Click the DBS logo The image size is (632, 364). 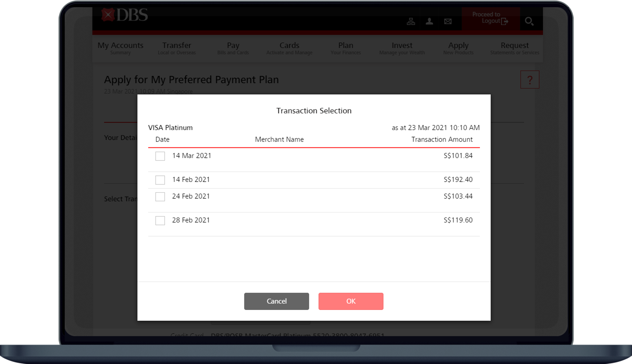[x=125, y=15]
